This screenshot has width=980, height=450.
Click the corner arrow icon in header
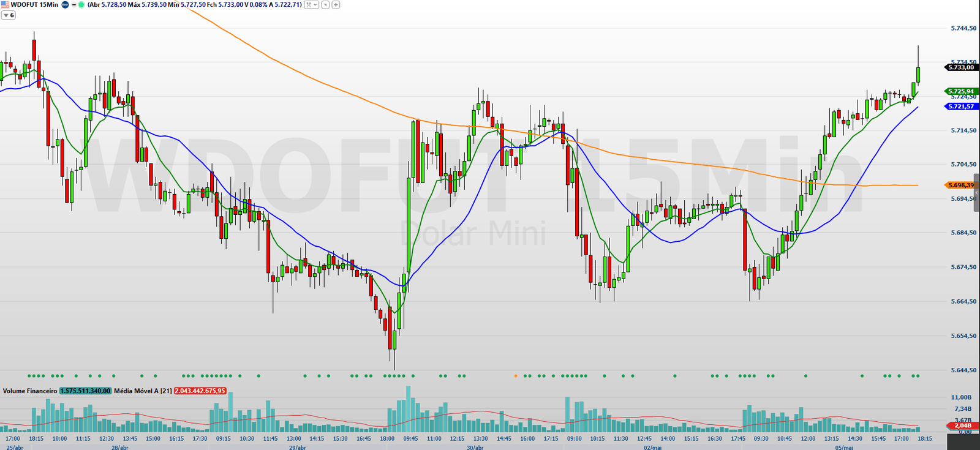tap(326, 5)
